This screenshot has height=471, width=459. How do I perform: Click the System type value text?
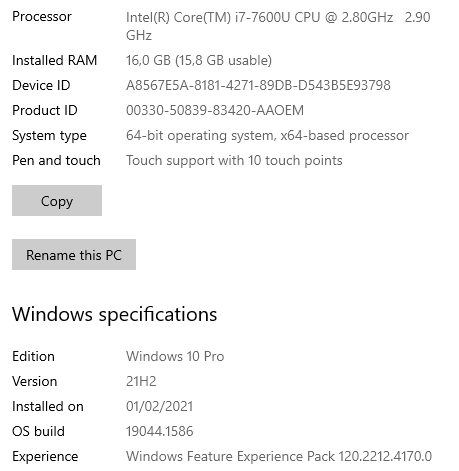[x=267, y=136]
